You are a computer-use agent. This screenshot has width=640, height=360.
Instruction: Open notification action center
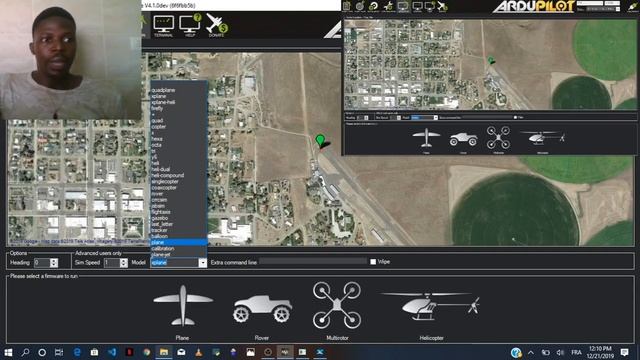coord(624,352)
